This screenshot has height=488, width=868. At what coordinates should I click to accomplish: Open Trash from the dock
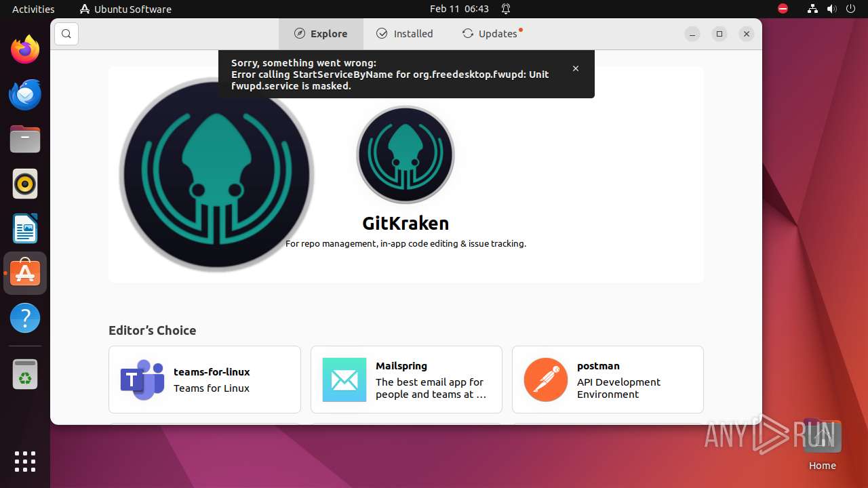25,374
